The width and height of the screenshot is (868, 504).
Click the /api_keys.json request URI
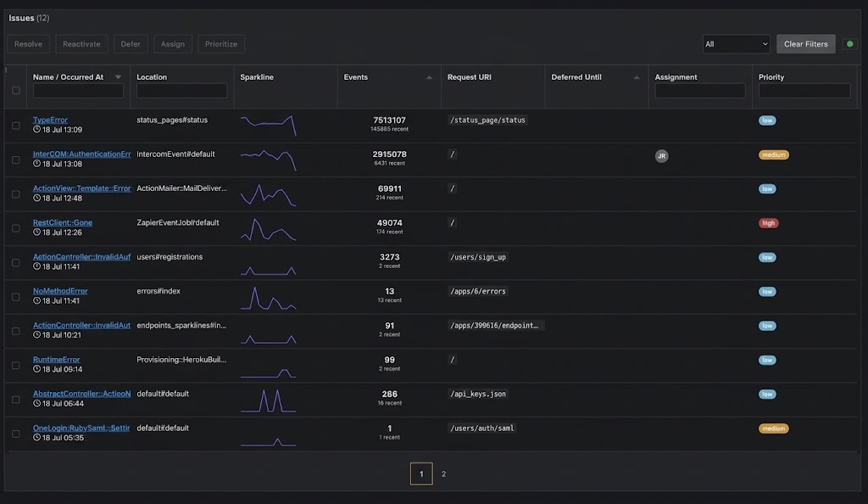point(478,395)
